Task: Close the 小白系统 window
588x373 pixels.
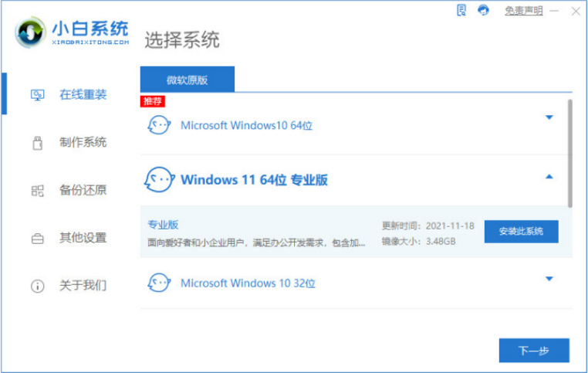Action: (576, 12)
